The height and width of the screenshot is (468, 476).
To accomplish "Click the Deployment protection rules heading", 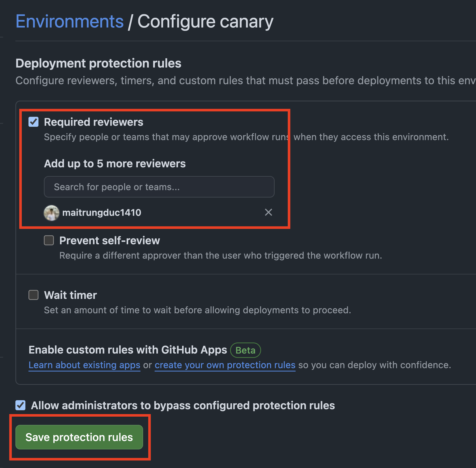I will (x=98, y=63).
